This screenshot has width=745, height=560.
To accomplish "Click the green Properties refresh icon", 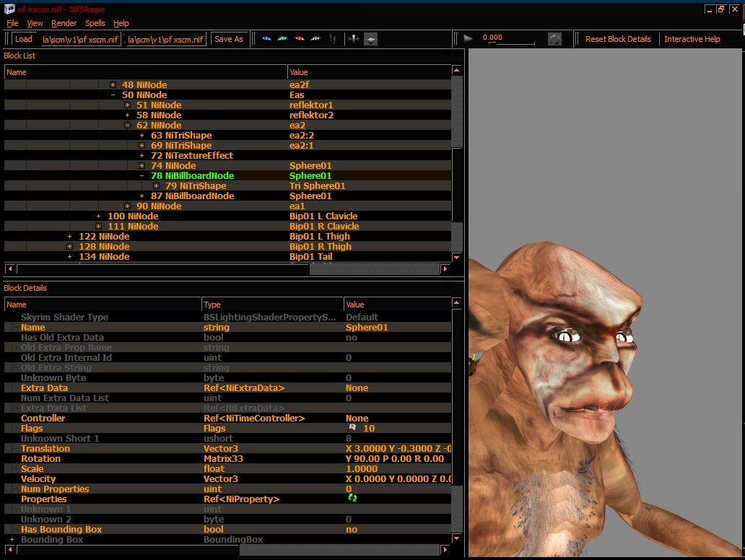I will tap(352, 498).
